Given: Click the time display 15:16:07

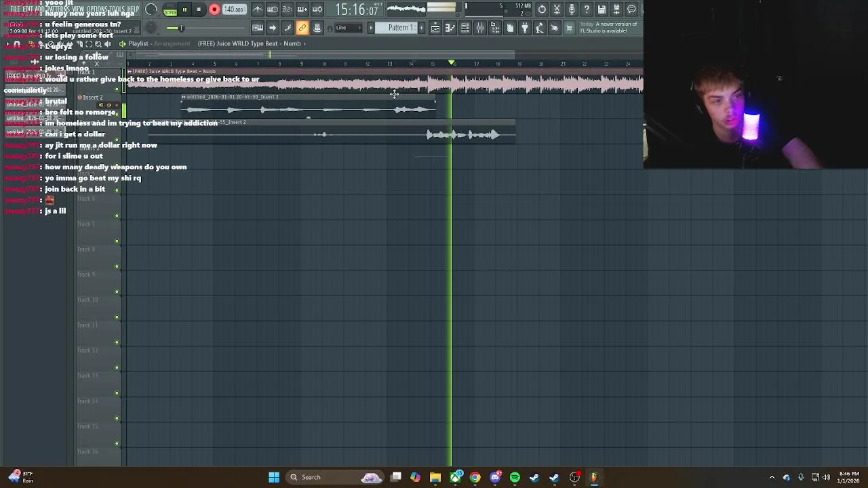Looking at the screenshot, I should click(x=356, y=10).
